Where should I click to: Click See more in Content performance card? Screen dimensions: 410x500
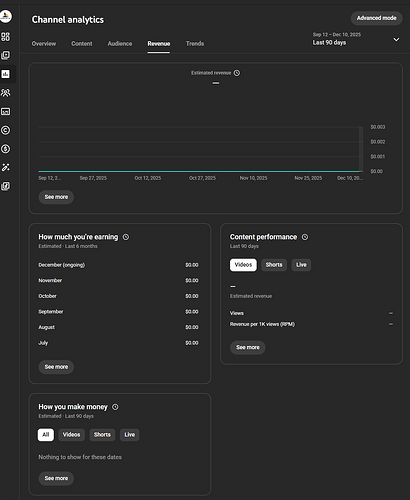248,347
